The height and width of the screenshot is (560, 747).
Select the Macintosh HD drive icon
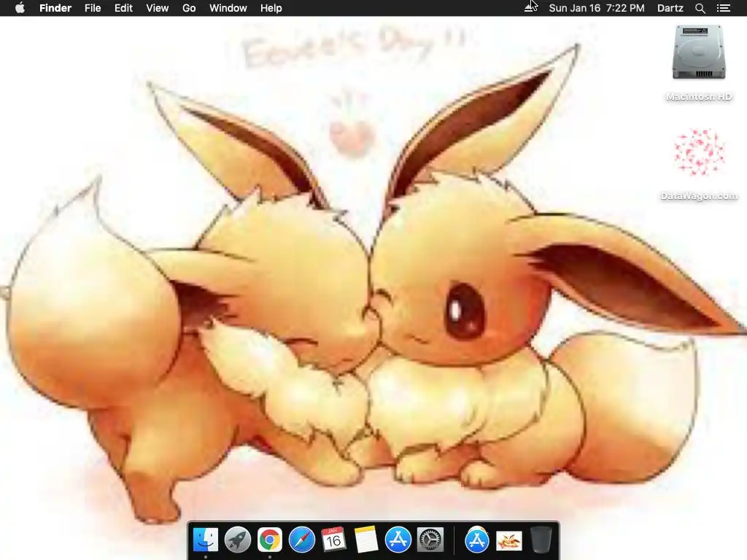tap(699, 52)
